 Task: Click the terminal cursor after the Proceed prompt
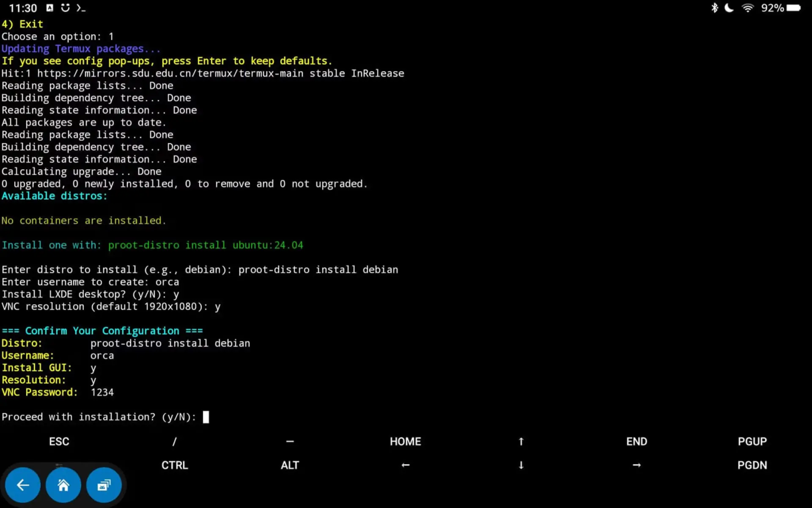[206, 417]
